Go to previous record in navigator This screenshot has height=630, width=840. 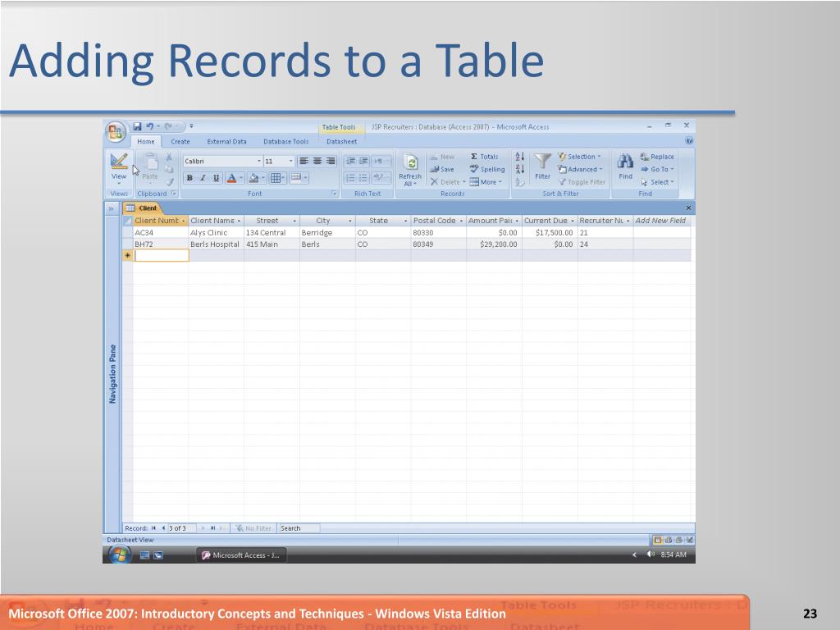(x=163, y=528)
